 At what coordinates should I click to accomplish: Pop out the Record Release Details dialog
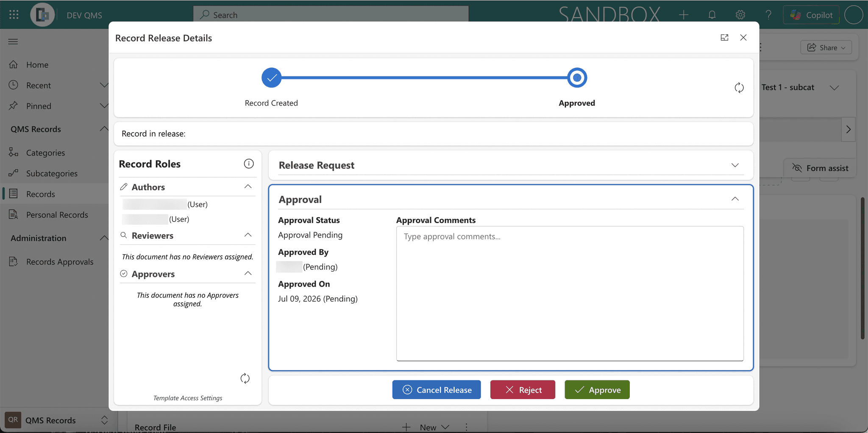tap(724, 38)
